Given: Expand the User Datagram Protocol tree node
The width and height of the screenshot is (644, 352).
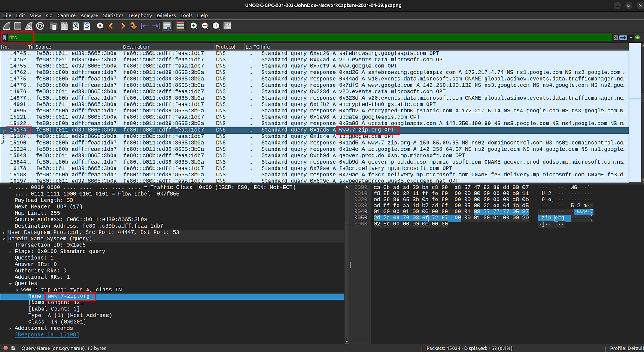Looking at the screenshot, I should coord(4,232).
